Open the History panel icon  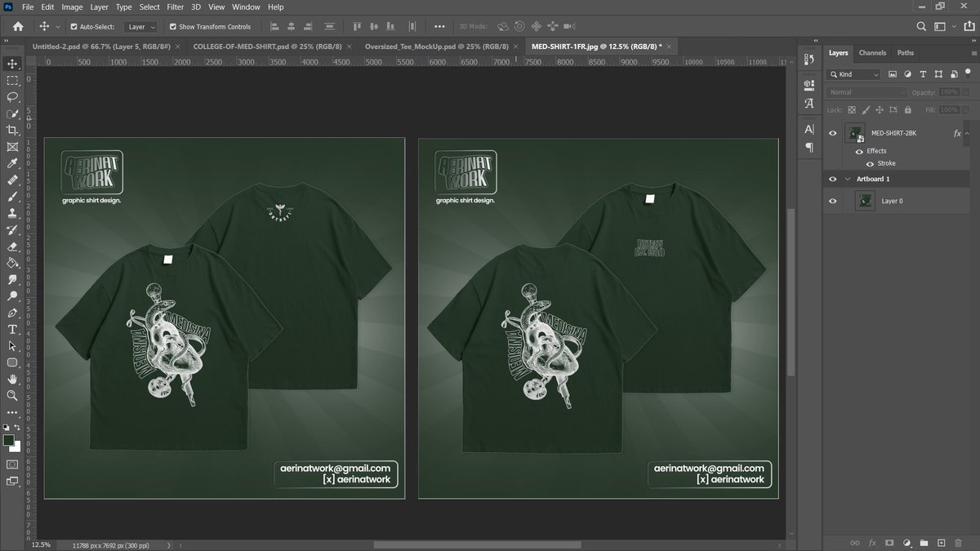point(809,60)
